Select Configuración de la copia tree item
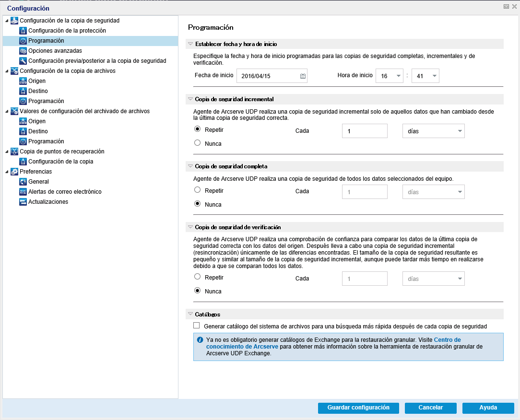Image resolution: width=520 pixels, height=420 pixels. click(x=61, y=162)
